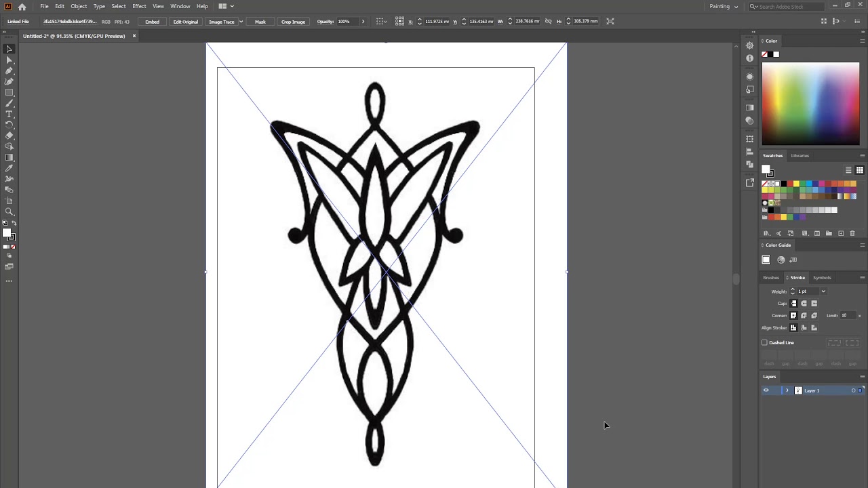Open the Appearance panel icon
Image resolution: width=868 pixels, height=488 pixels.
point(749,77)
